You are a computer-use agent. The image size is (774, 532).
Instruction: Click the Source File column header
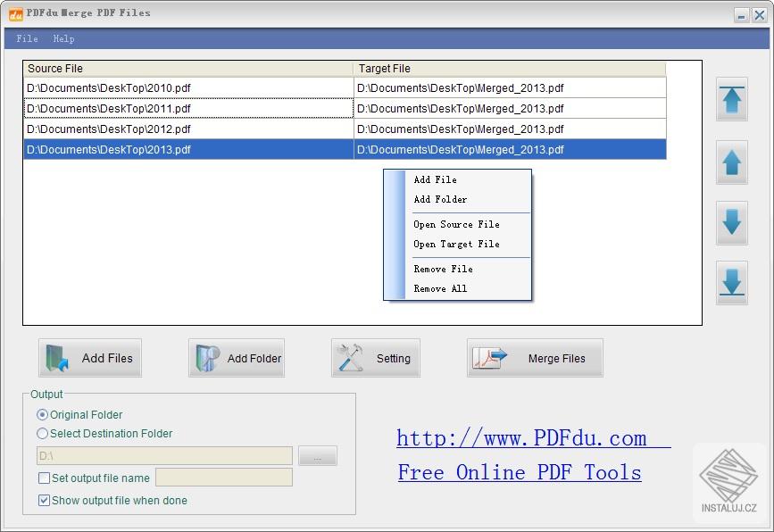(x=188, y=69)
